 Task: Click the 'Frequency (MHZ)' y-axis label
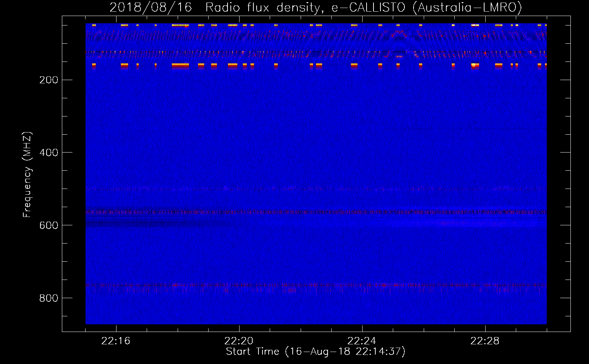[x=27, y=175]
